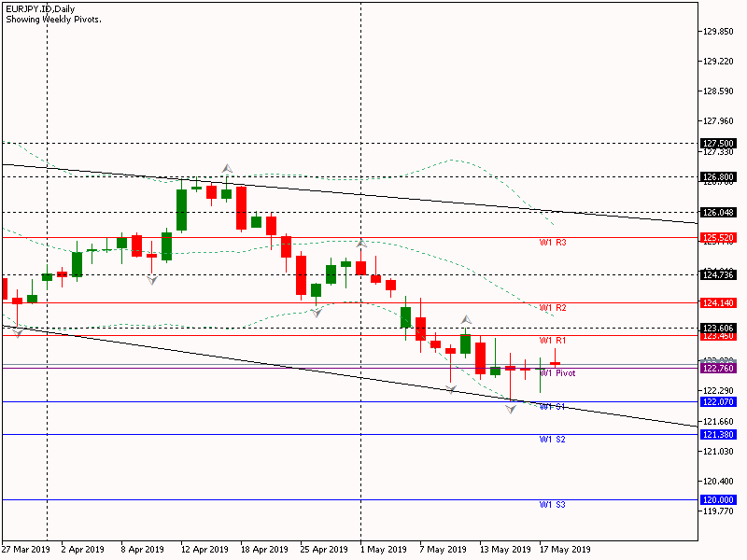
Task: Click the red 125.520 price tag
Action: click(x=718, y=238)
